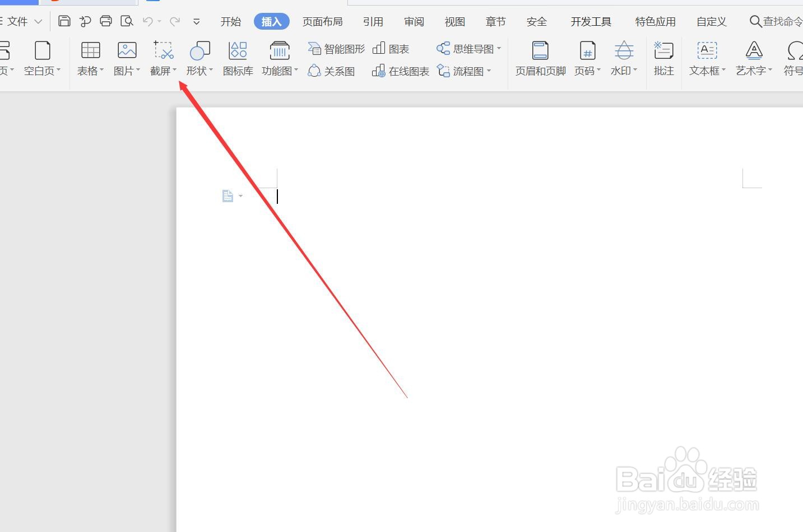Click the Text Box (文本框) icon
Viewport: 803px width, 532px height.
[x=707, y=50]
